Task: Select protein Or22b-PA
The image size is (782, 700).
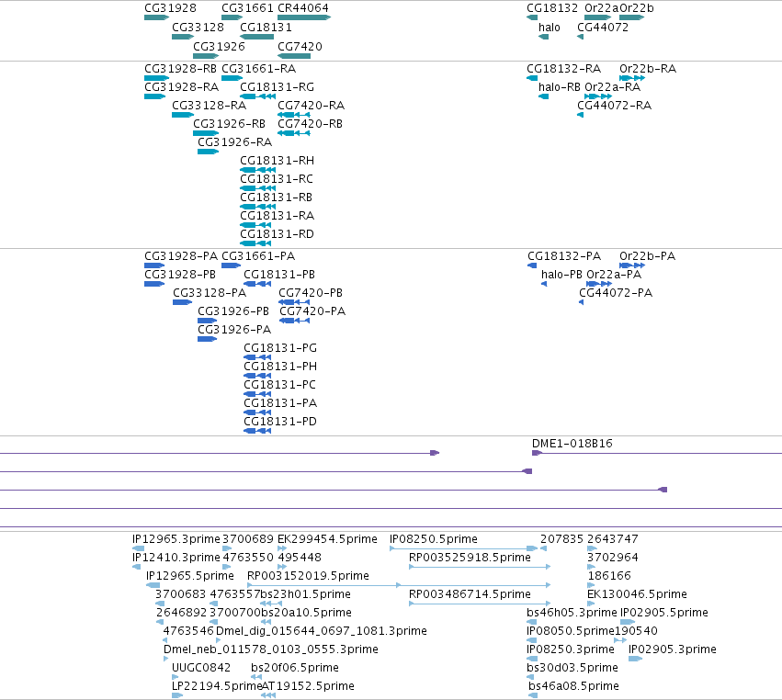Action: coord(647,255)
